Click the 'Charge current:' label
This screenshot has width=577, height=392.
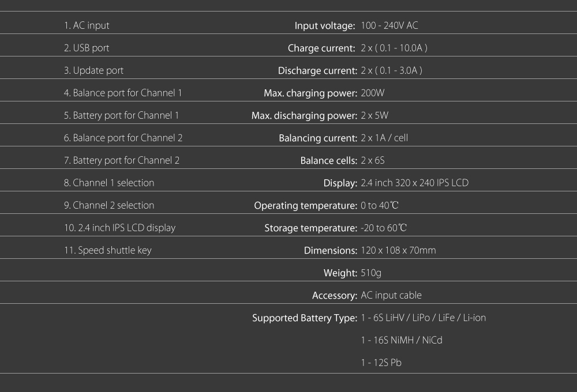pyautogui.click(x=321, y=48)
